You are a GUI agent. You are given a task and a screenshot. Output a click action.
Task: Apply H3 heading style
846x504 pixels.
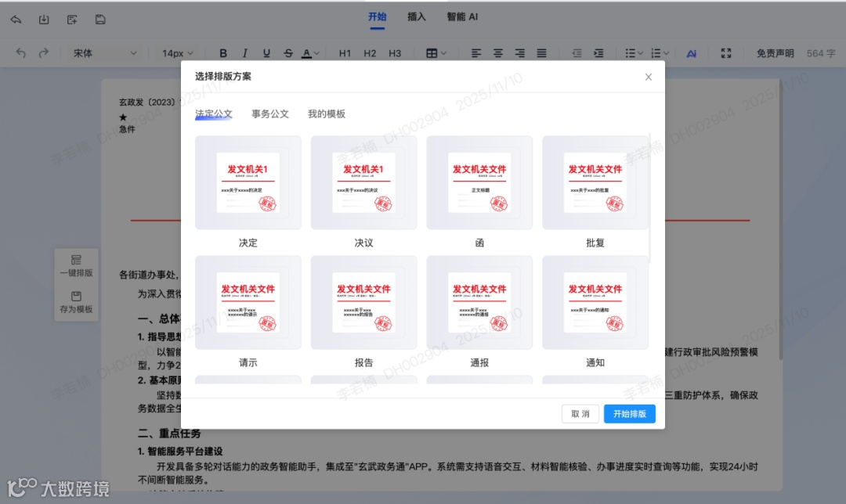pos(395,52)
